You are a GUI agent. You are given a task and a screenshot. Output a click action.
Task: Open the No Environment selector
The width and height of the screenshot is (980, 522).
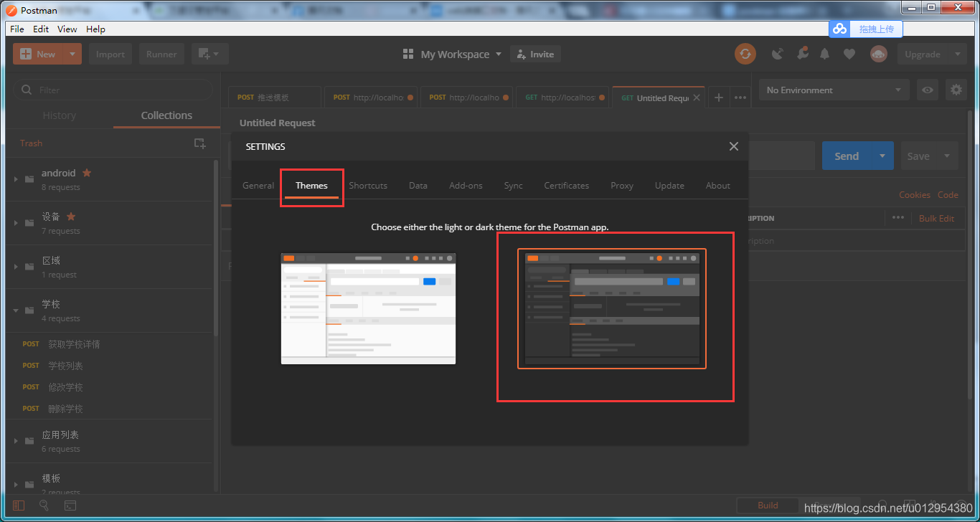coord(834,90)
